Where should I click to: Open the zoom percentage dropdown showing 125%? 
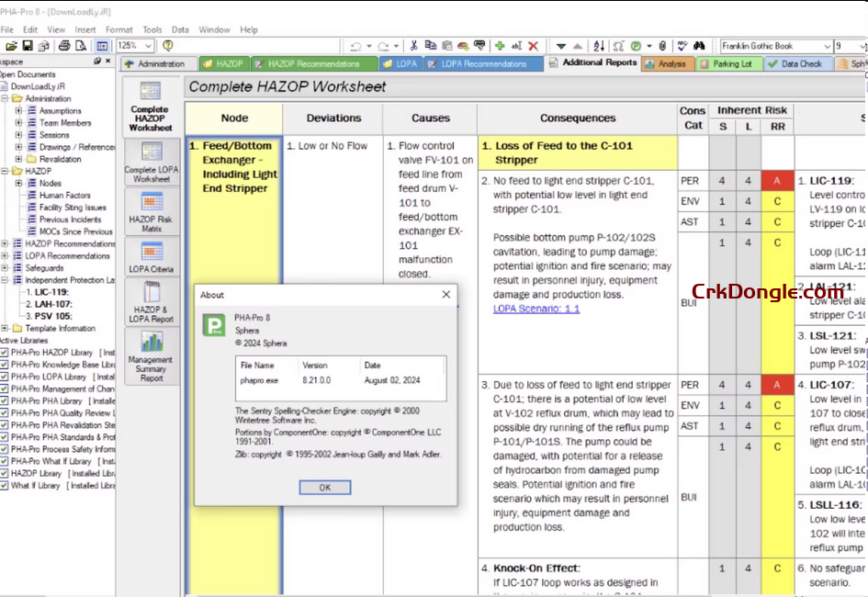click(x=149, y=45)
